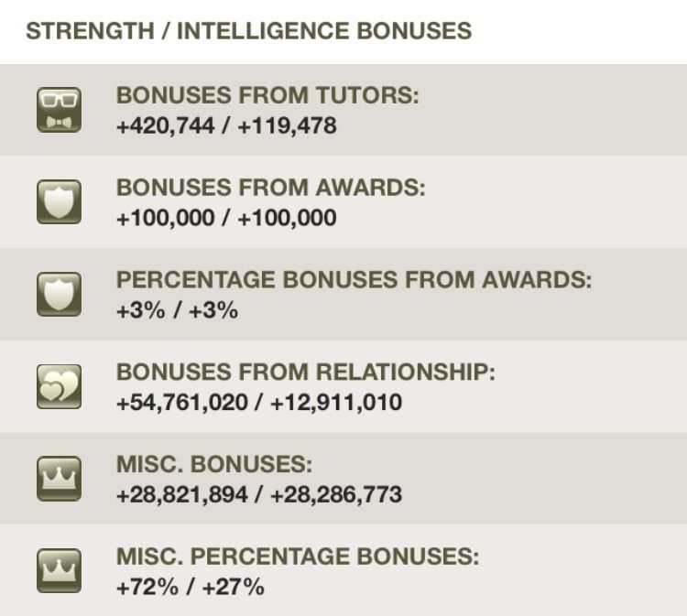Click the Misc. Bonuses label
Viewport: 687px width, 616px height.
(x=214, y=464)
